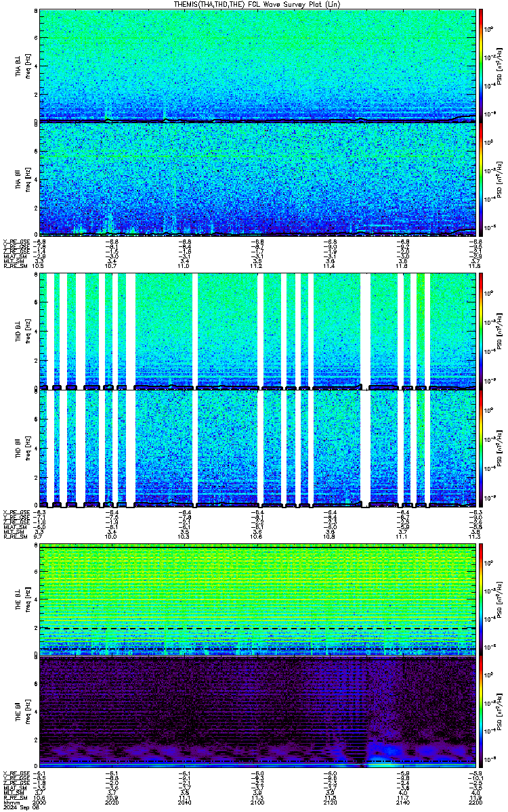The image size is (508, 812).
Task: Click the R_RE_SM row label under THD panels
Action: point(13,536)
